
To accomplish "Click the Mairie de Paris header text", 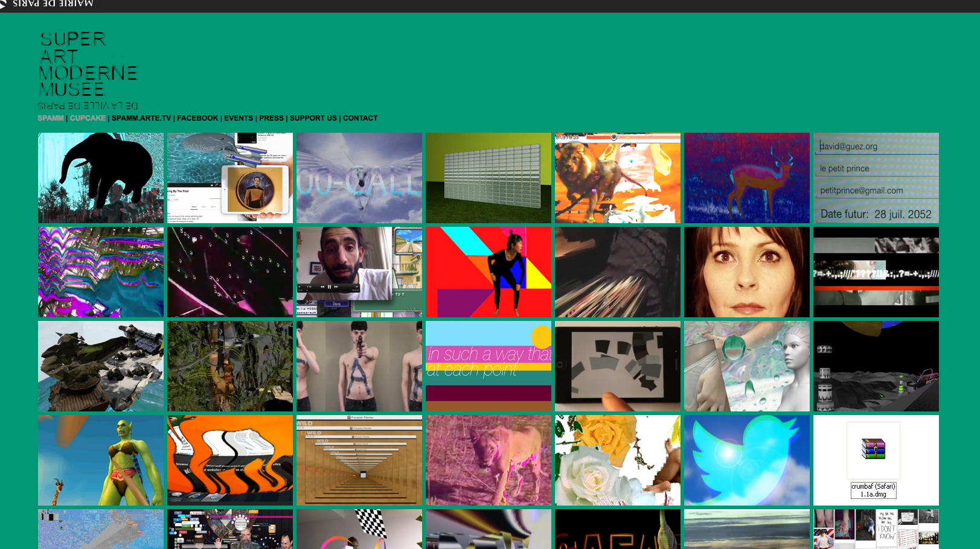I will (x=53, y=4).
